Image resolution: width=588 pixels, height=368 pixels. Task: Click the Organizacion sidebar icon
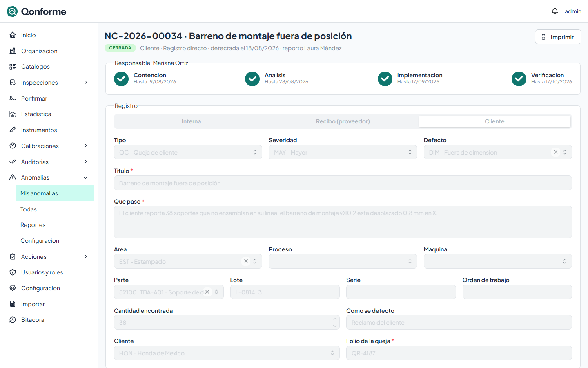13,51
